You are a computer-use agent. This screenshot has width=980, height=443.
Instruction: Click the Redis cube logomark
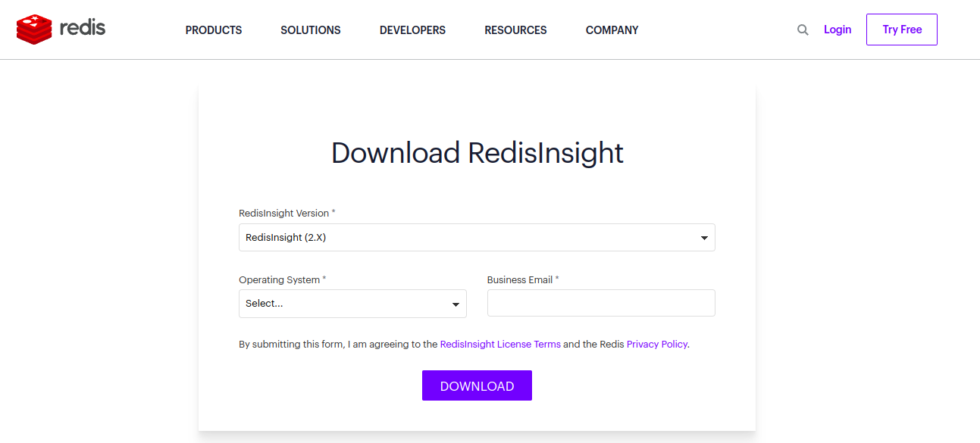click(34, 30)
